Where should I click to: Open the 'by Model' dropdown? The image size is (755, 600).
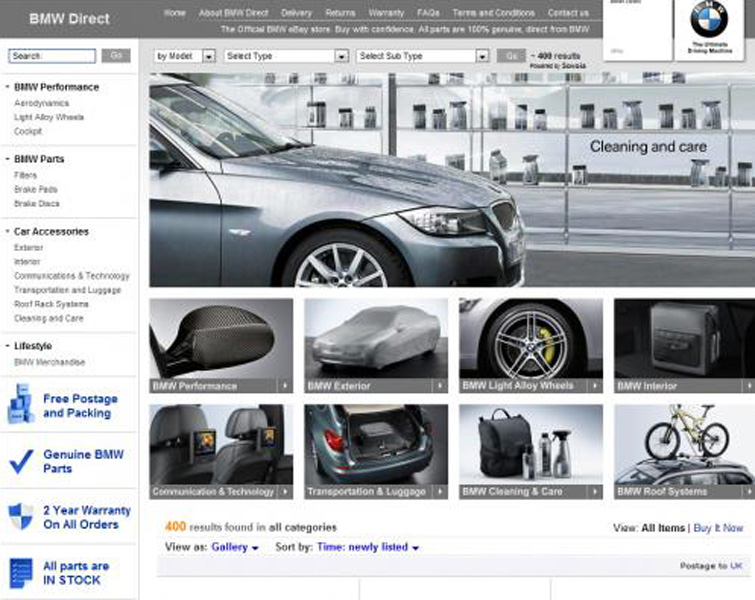(x=185, y=56)
